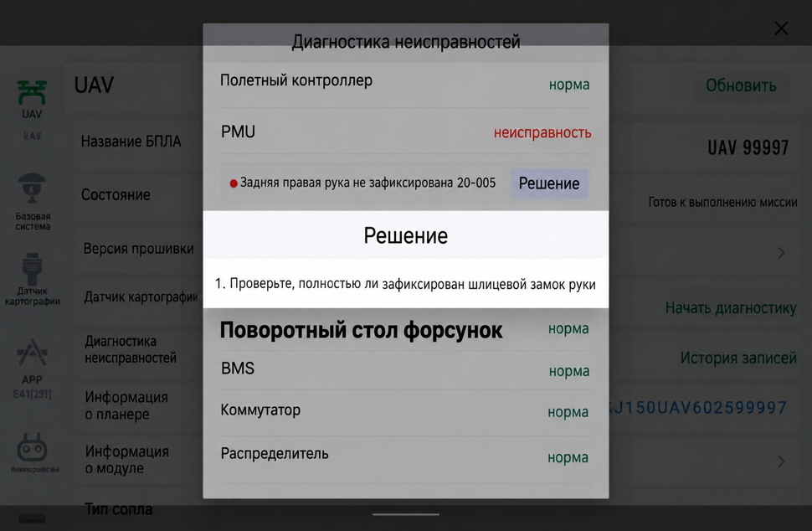
Task: Click the serial number ending UAV602599997
Action: click(698, 408)
